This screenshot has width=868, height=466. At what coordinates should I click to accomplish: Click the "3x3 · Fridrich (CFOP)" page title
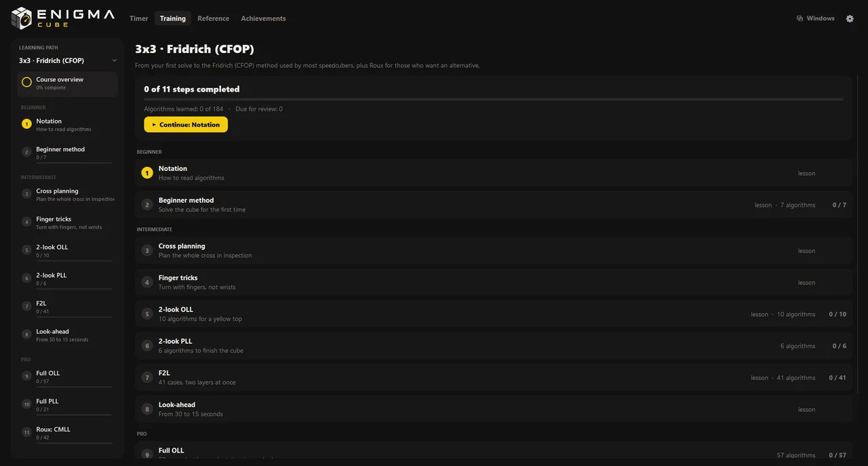pyautogui.click(x=195, y=49)
